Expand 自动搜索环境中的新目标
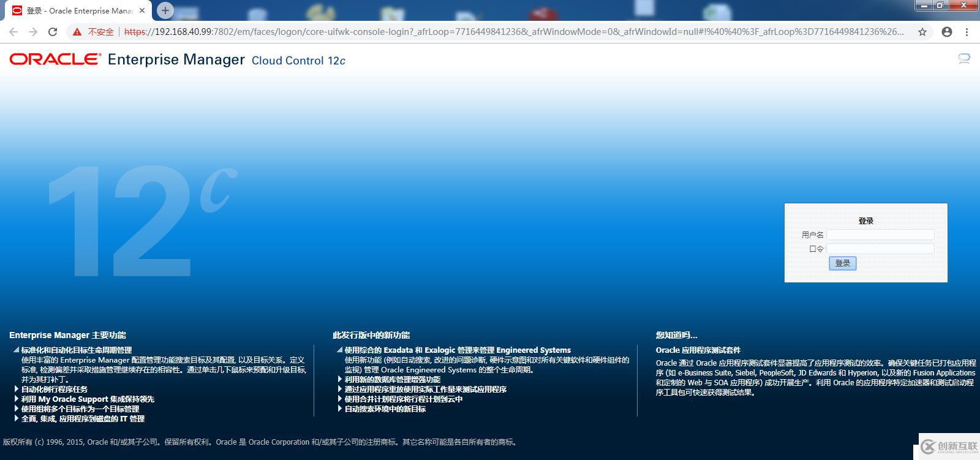This screenshot has width=980, height=460. pos(340,409)
